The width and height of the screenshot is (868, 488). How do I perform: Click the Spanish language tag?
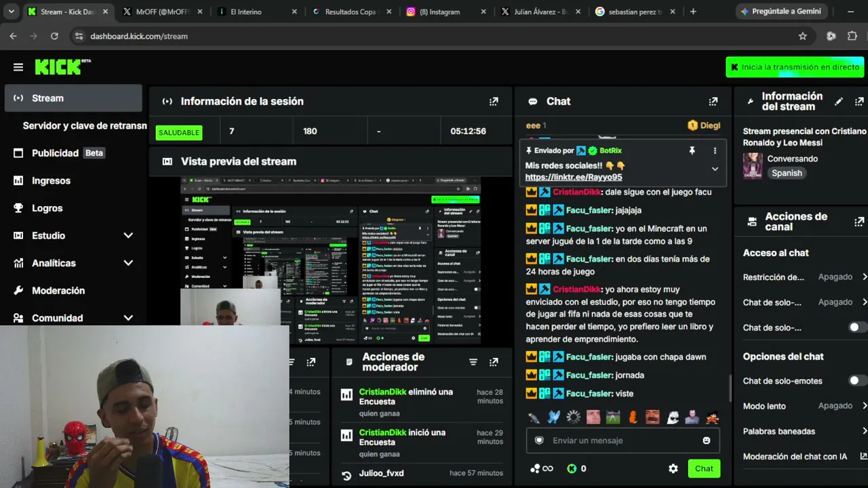(787, 173)
